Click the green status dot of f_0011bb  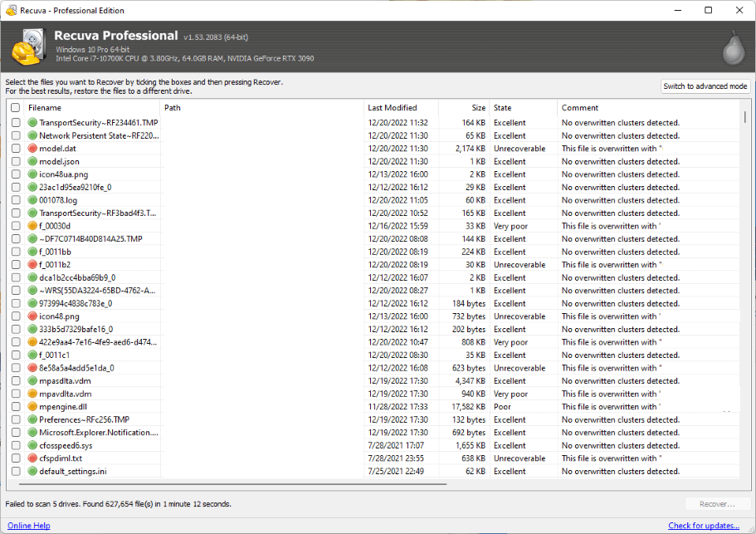[x=32, y=252]
